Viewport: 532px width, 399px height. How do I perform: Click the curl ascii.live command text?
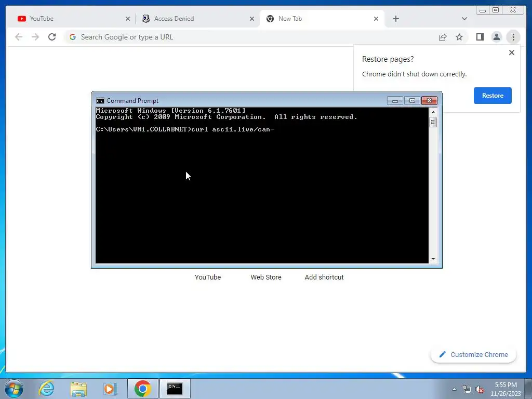pos(233,129)
